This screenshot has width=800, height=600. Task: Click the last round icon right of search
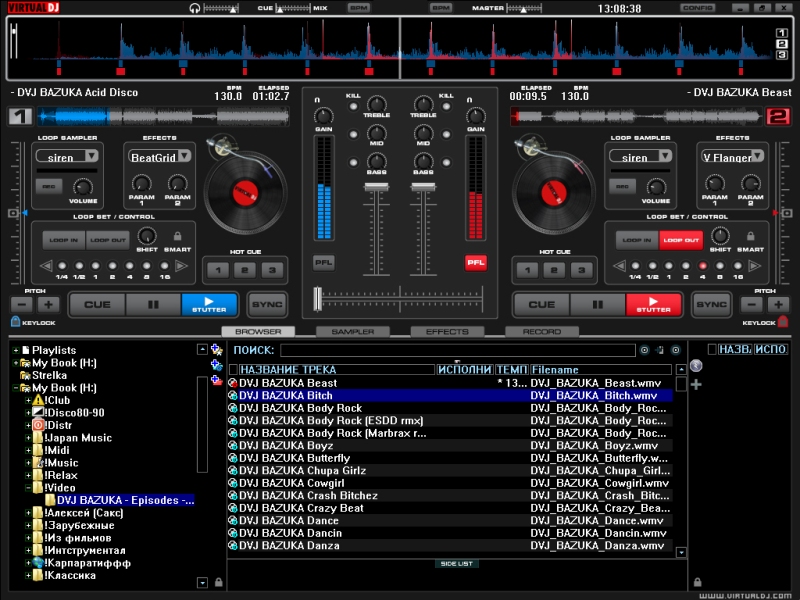coord(676,350)
